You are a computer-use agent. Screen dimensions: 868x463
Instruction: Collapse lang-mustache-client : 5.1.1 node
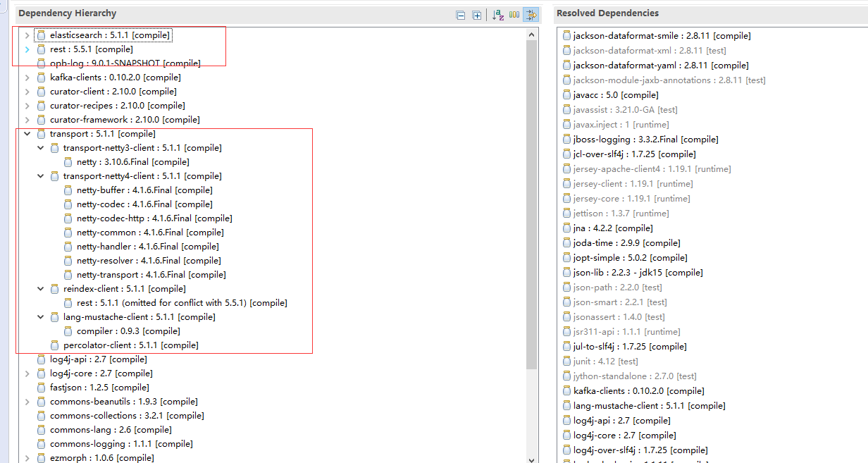41,317
